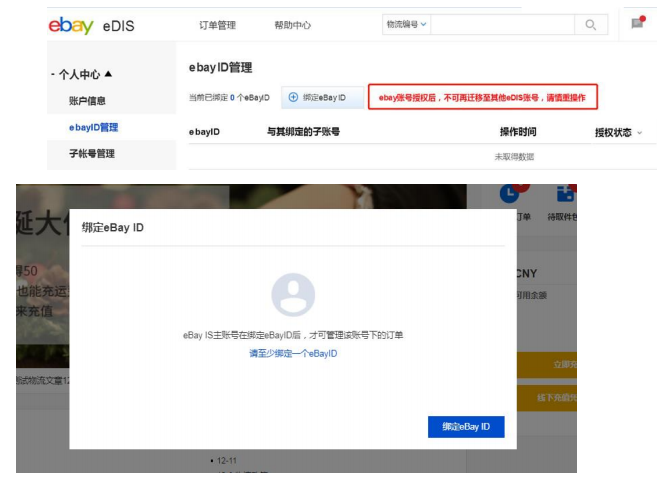This screenshot has width=664, height=492.
Task: Open the 物流编号 search type dropdown
Action: [x=406, y=24]
